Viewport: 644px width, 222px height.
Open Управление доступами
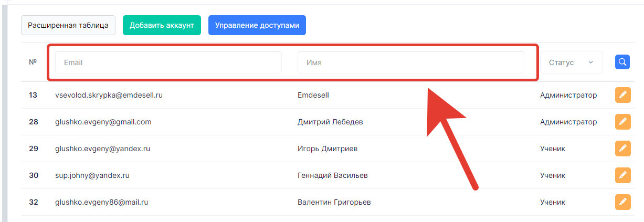coord(257,25)
